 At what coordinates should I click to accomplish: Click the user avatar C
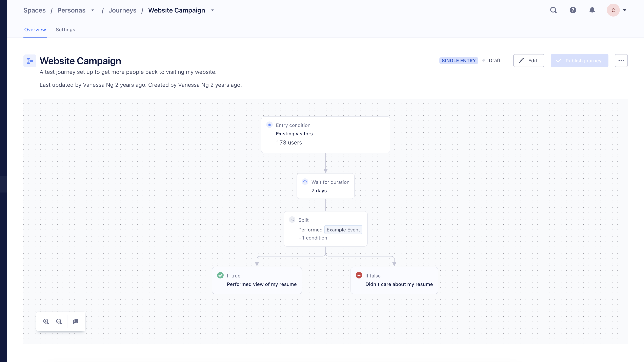coord(613,10)
